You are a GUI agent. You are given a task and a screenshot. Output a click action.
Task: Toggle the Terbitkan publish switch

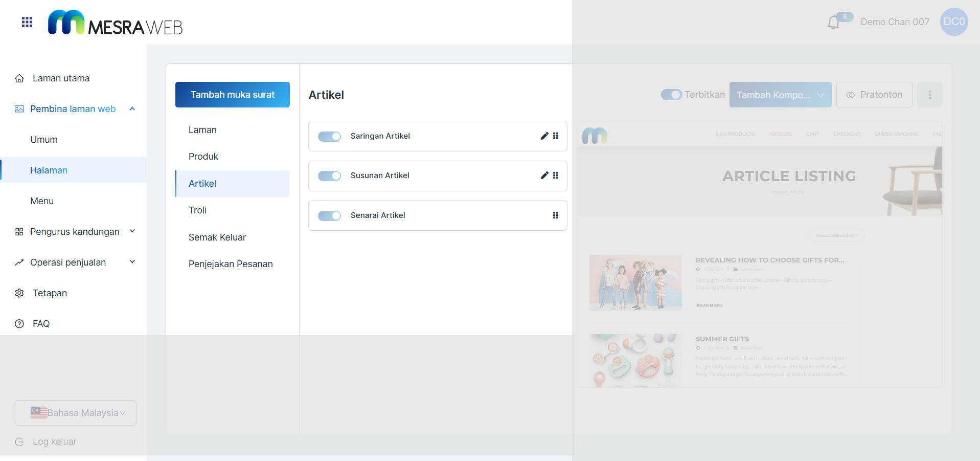[671, 95]
